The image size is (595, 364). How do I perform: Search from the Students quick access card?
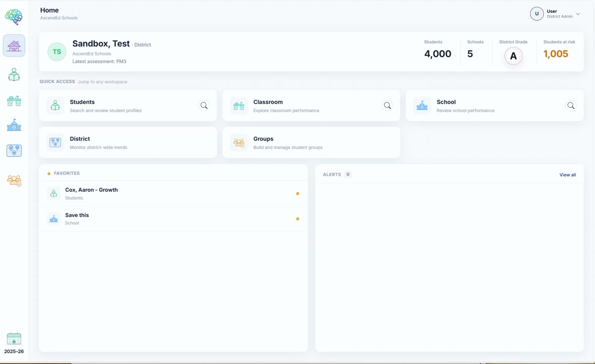pos(204,106)
